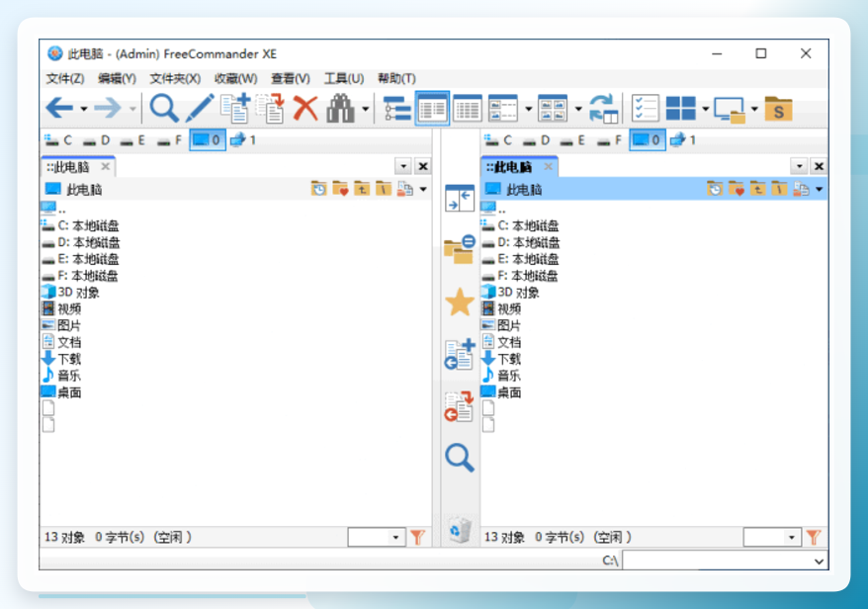Click the monitor desktop snapshot icon
The height and width of the screenshot is (609, 868).
point(730,109)
